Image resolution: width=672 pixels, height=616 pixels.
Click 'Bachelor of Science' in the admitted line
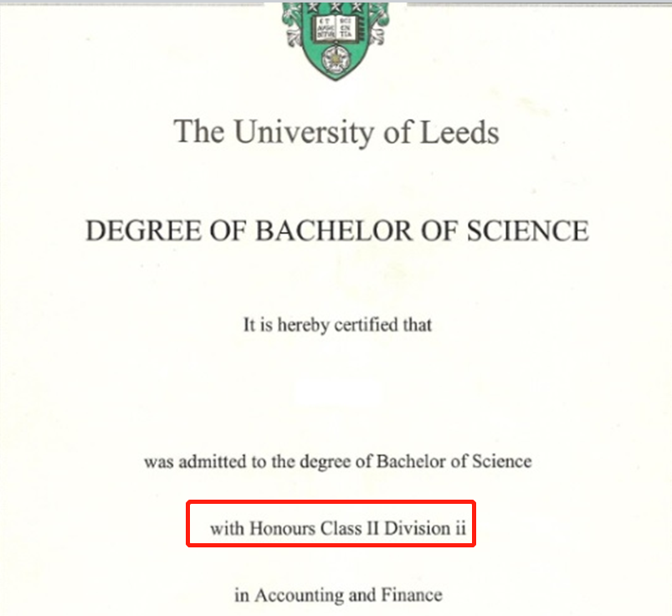[x=454, y=461]
